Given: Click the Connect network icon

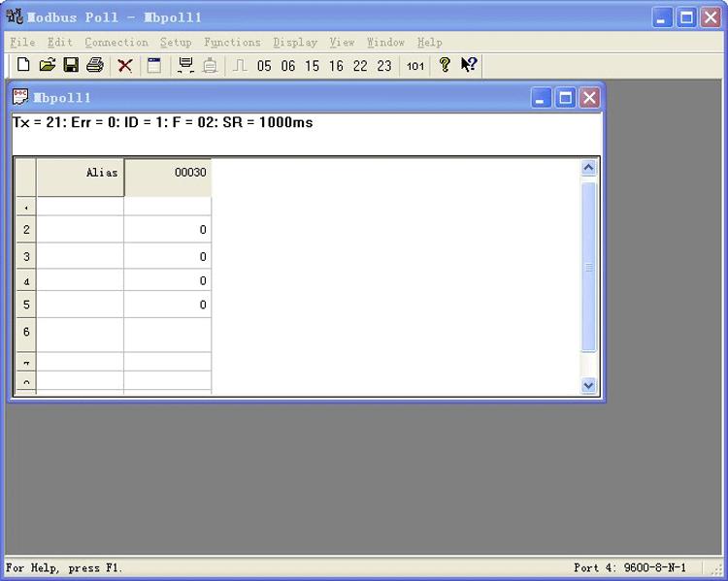Looking at the screenshot, I should [185, 65].
